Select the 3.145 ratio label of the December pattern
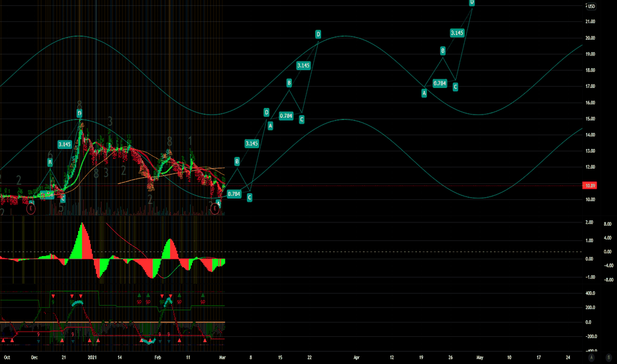Viewport: 617px width, 364px height. (x=64, y=144)
